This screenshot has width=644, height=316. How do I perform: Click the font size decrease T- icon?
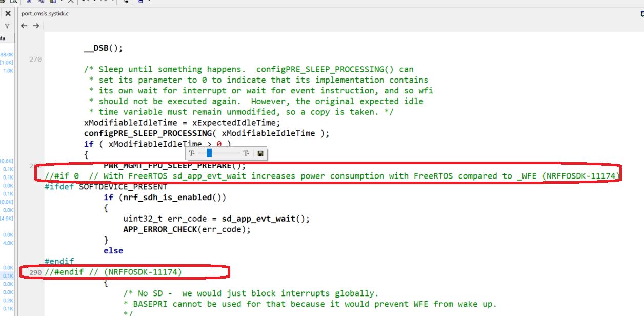point(191,153)
